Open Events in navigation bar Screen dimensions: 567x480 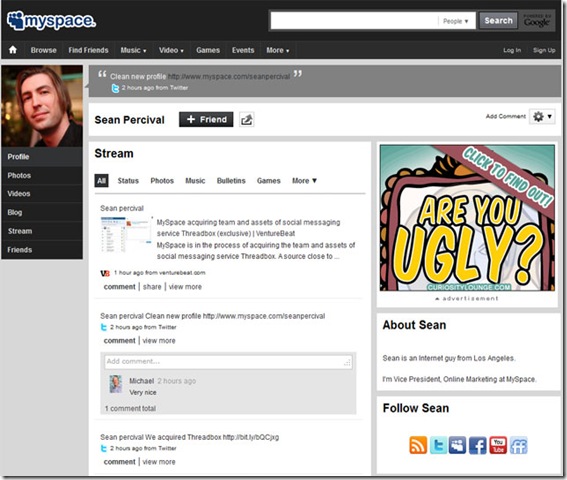click(243, 50)
